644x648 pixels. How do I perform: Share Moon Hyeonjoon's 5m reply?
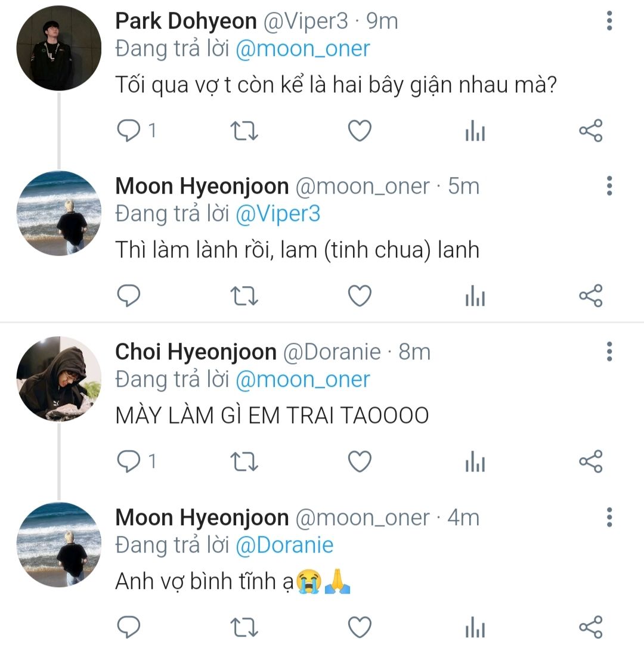tap(591, 296)
